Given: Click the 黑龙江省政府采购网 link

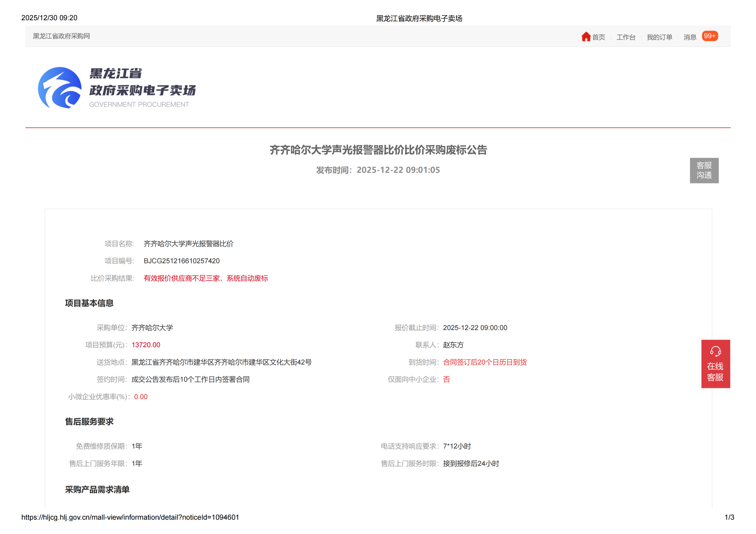Looking at the screenshot, I should (61, 36).
